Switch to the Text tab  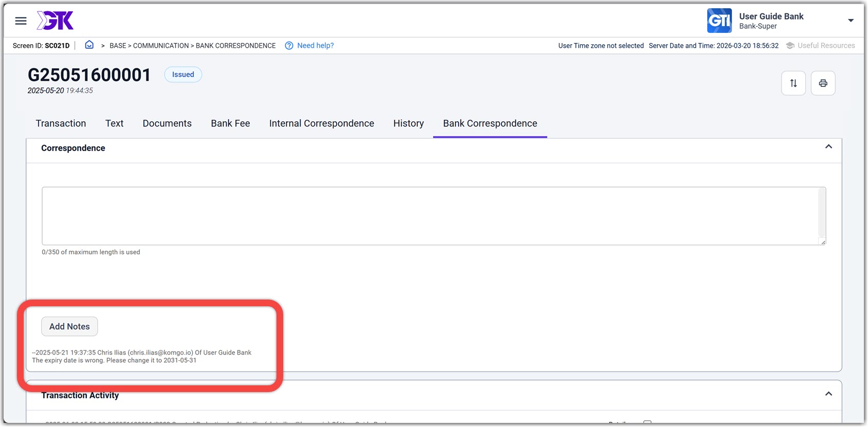tap(114, 123)
